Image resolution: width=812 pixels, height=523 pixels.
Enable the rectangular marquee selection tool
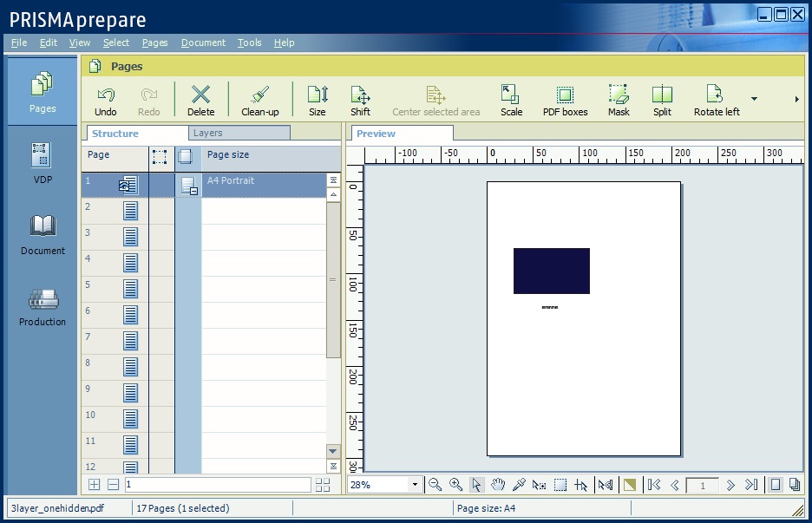[x=560, y=485]
